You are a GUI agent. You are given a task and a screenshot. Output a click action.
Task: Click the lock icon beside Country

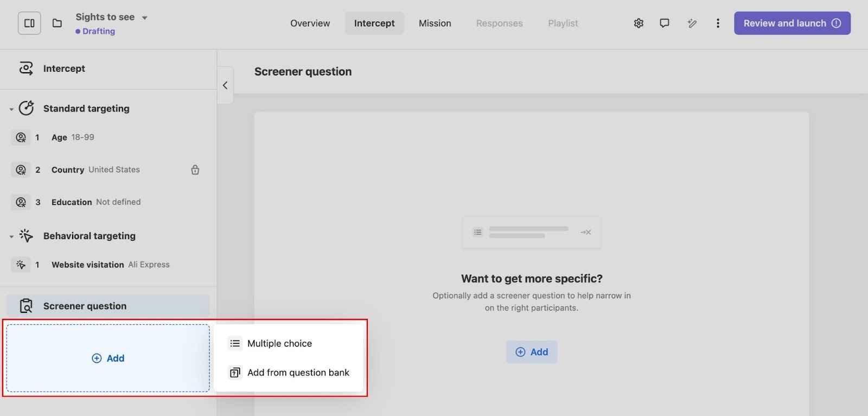click(x=195, y=170)
